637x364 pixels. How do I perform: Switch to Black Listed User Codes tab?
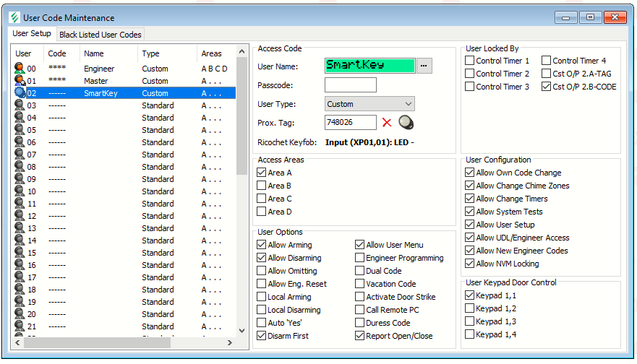pyautogui.click(x=101, y=35)
